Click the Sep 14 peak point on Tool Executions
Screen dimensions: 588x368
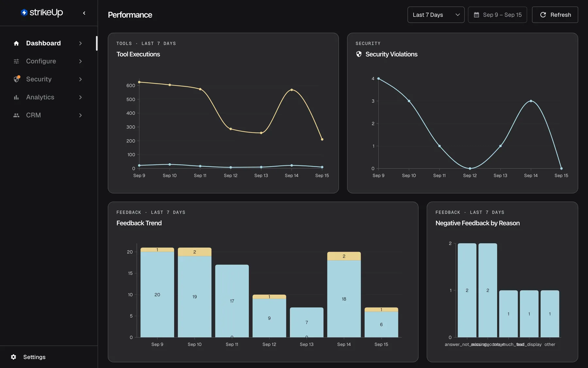click(291, 90)
